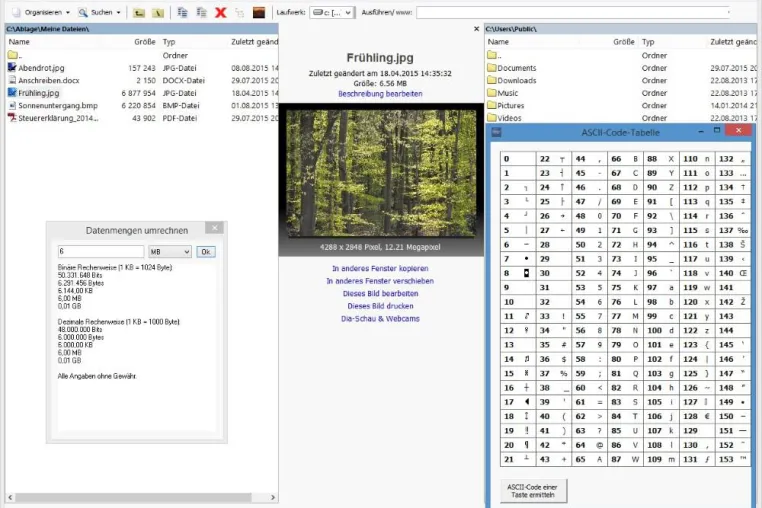Viewport: 762px width, 508px height.
Task: Click ASCII-Code einer Taste ermitteln button
Action: (533, 491)
